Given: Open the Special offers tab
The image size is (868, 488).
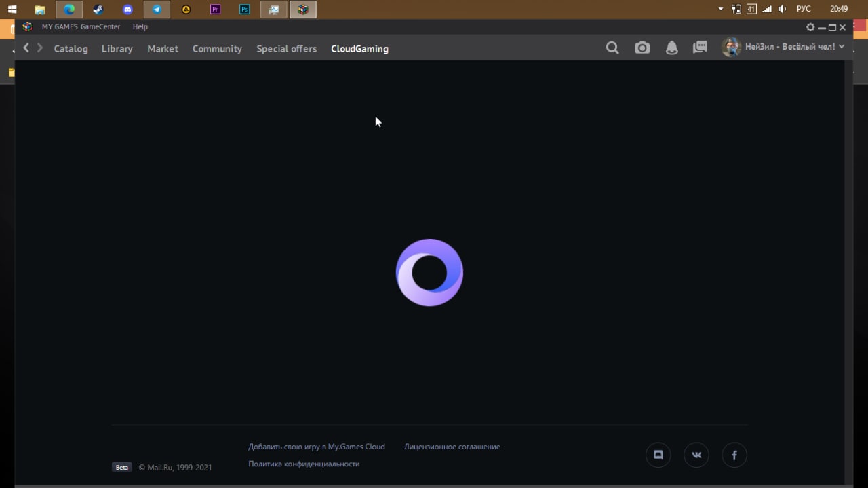Looking at the screenshot, I should [286, 49].
